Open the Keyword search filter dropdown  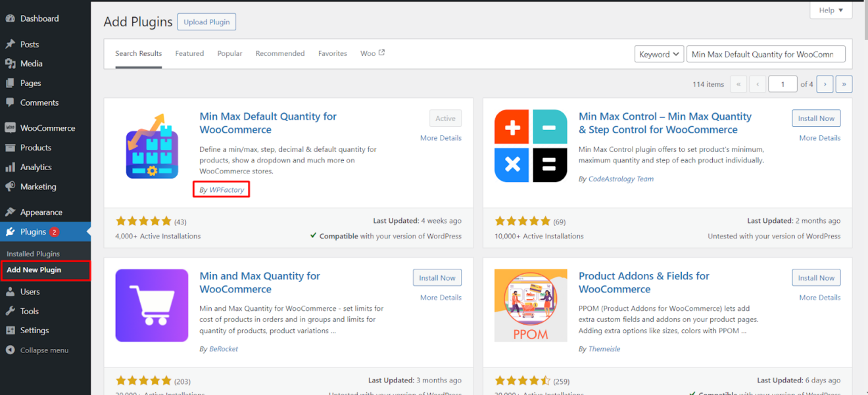pyautogui.click(x=659, y=54)
